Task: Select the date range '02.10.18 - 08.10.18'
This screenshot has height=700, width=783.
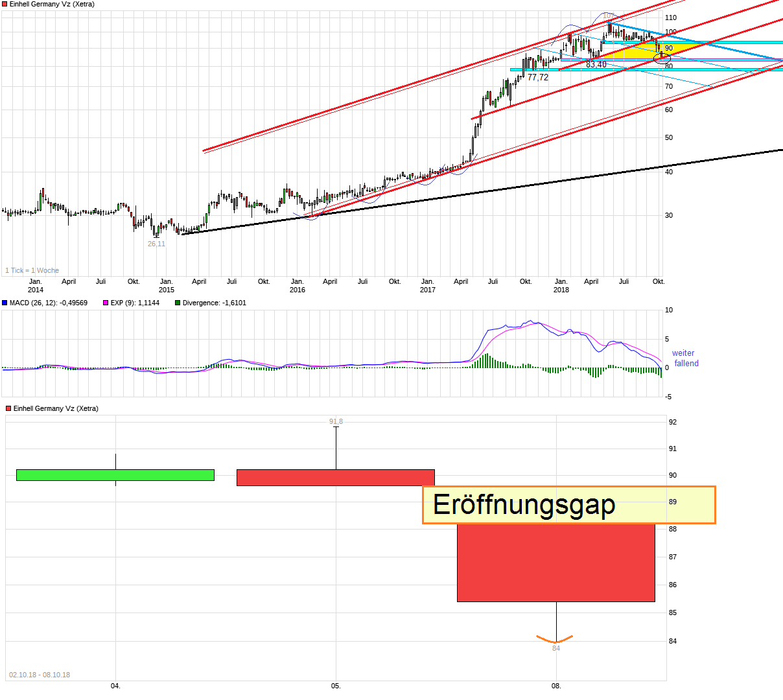Action: (40, 675)
